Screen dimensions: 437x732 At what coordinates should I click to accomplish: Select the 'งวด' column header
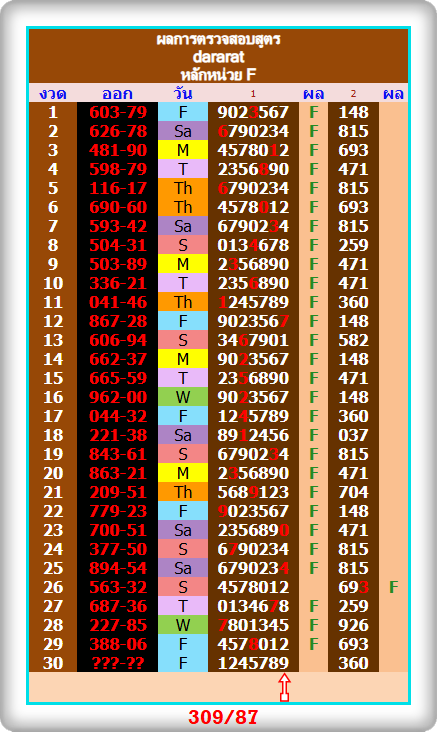point(53,94)
